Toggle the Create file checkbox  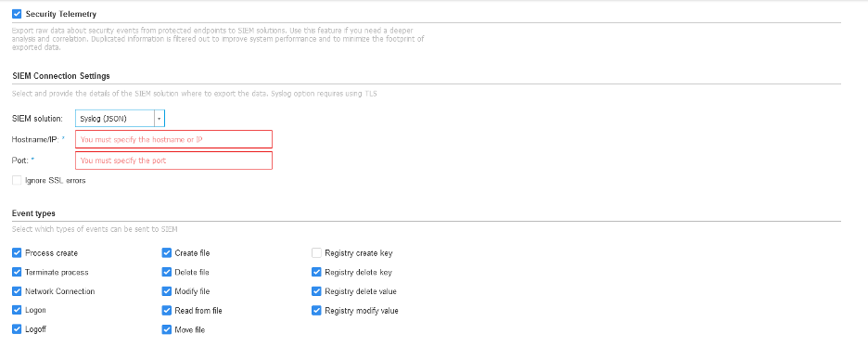(167, 253)
